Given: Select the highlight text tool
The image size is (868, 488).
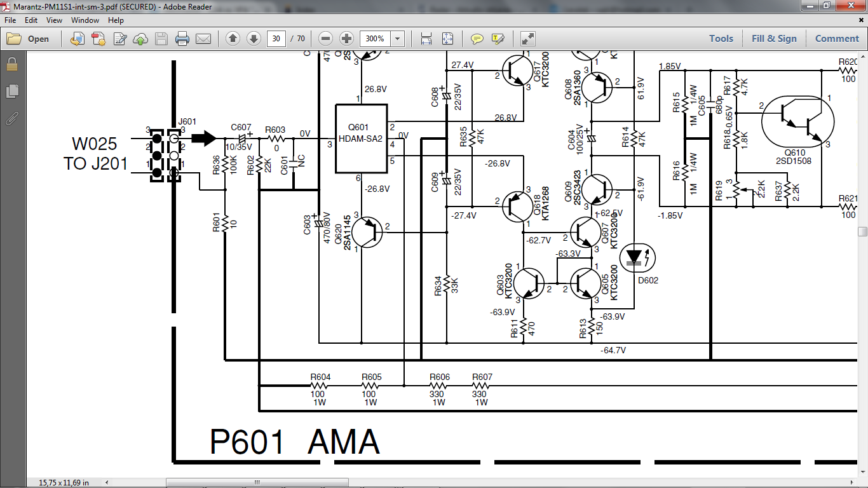Looking at the screenshot, I should click(498, 39).
